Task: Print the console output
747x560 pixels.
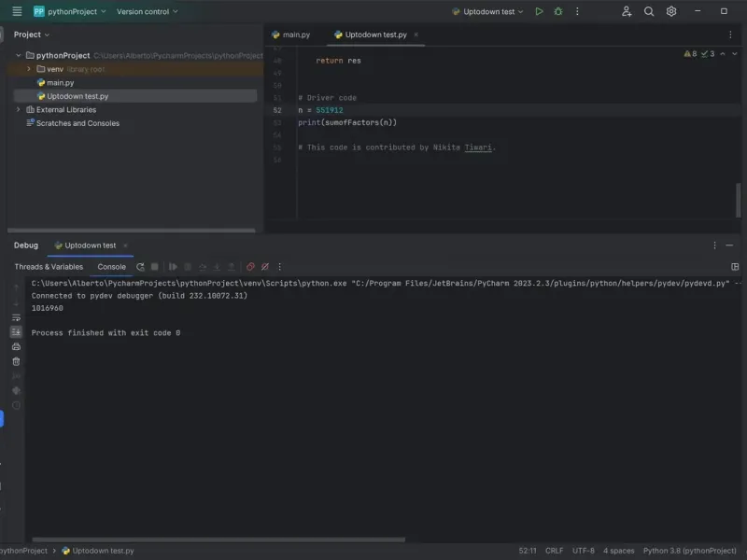Action: tap(16, 346)
